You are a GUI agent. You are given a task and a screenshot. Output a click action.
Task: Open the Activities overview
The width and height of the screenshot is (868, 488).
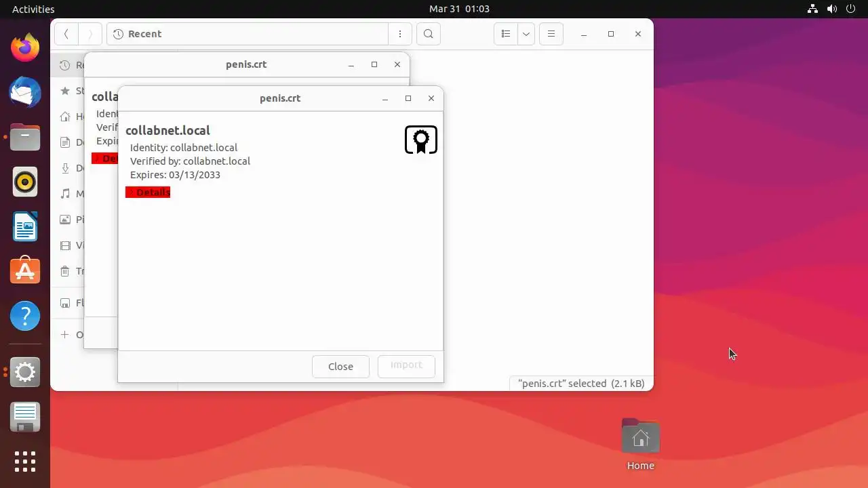click(x=33, y=9)
